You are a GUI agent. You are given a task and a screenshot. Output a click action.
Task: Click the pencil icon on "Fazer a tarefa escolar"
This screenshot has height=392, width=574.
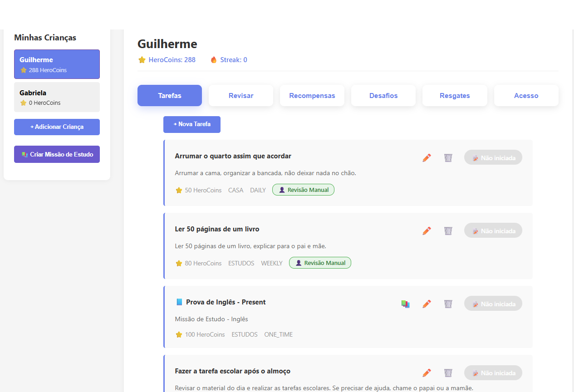click(427, 372)
